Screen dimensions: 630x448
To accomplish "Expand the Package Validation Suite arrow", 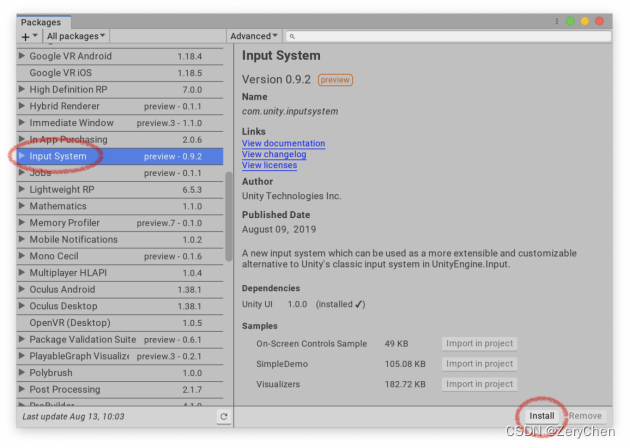I will 22,339.
